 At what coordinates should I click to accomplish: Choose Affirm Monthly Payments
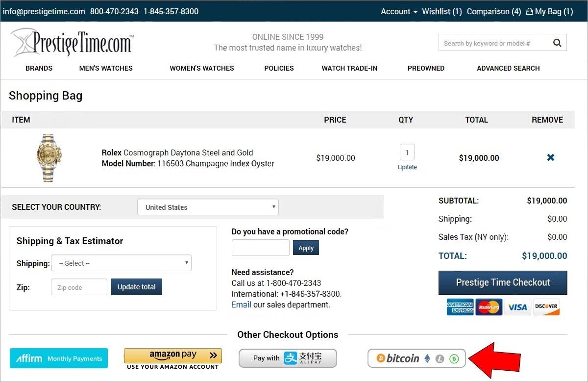pos(59,358)
